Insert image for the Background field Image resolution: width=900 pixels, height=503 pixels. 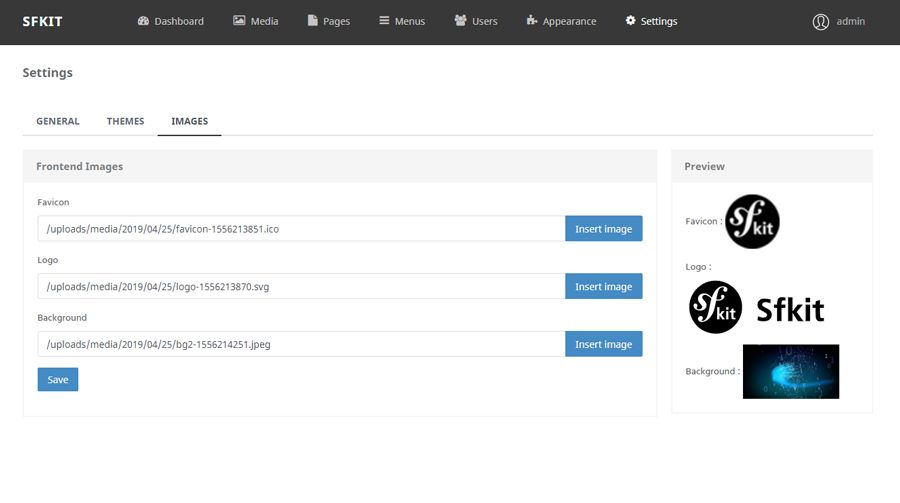604,344
